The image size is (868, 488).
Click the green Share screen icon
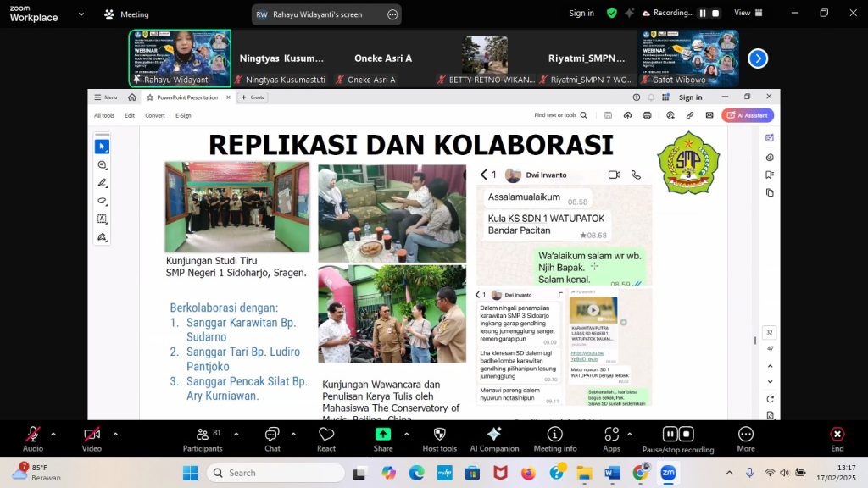coord(383,434)
